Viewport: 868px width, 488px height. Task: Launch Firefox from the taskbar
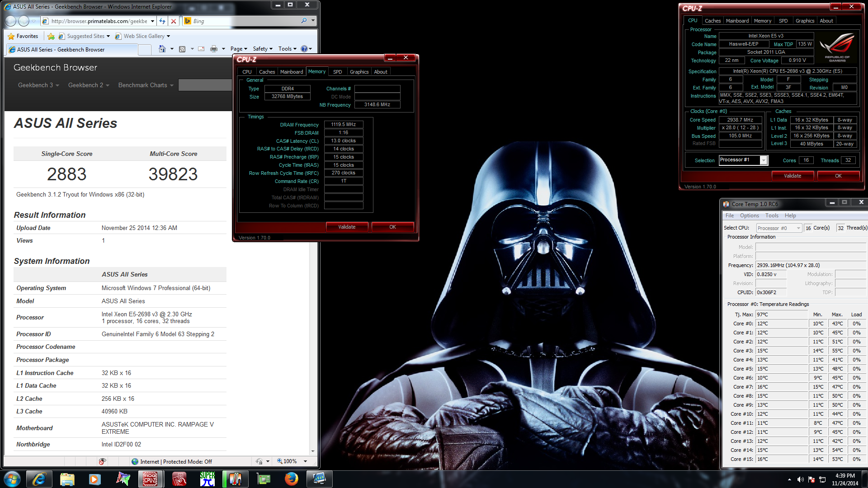(291, 479)
